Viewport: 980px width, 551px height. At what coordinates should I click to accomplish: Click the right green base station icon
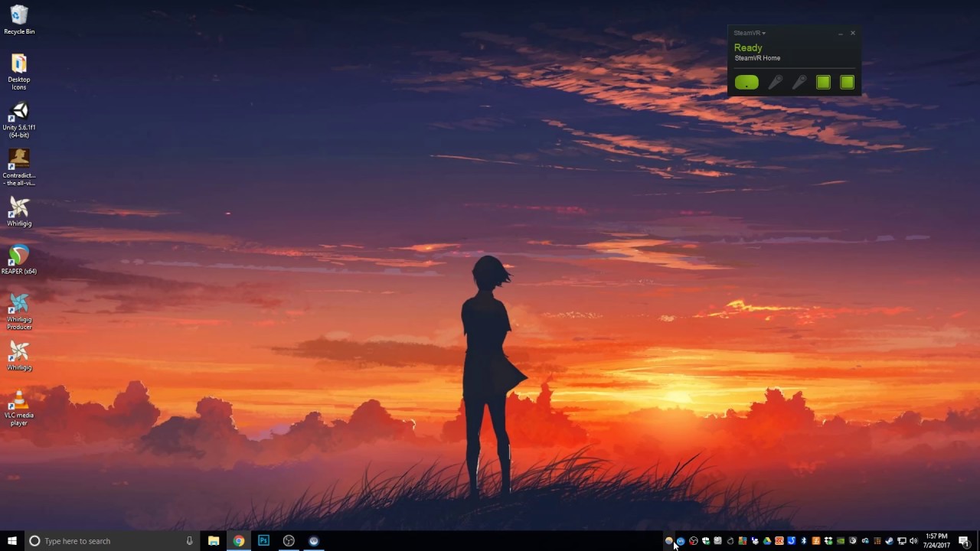coord(847,83)
